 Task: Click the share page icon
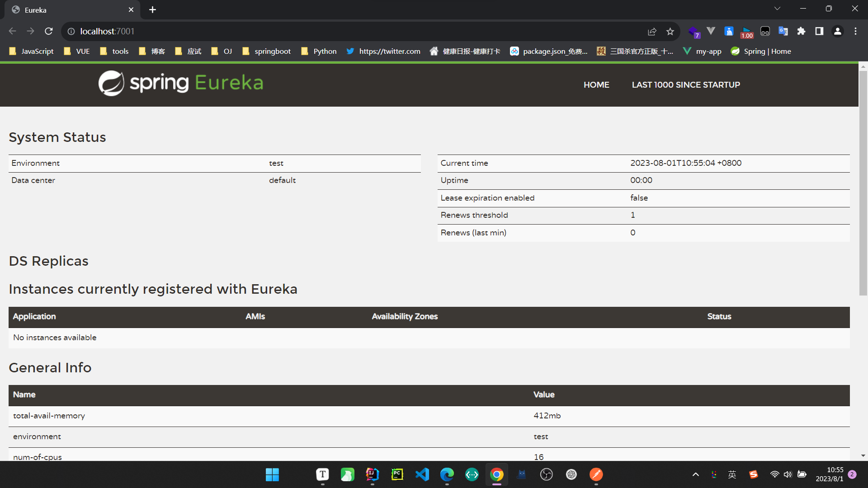click(x=652, y=31)
